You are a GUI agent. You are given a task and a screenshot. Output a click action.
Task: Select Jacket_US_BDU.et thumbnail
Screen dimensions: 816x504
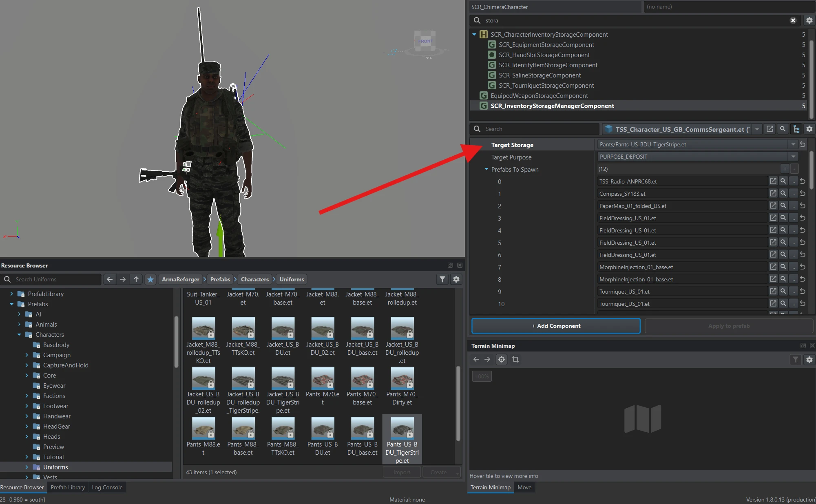283,336
